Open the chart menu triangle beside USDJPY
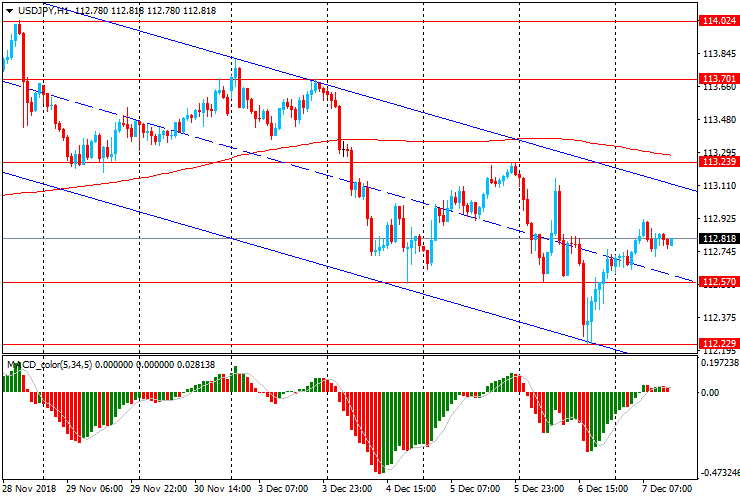Viewport: 740px width, 500px height. pyautogui.click(x=9, y=10)
